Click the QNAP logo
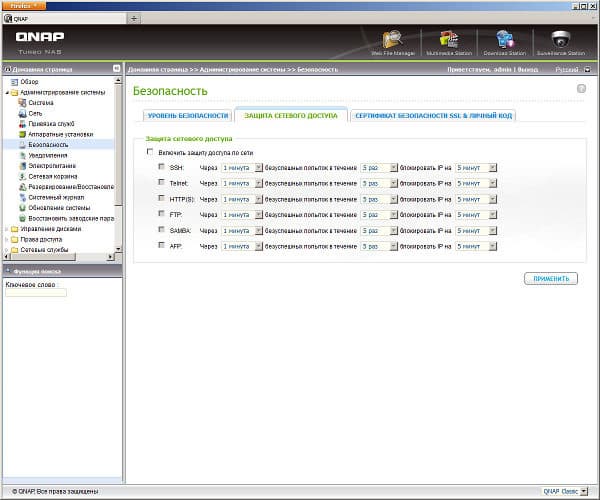Screen dimensions: 600x500 (x=40, y=37)
